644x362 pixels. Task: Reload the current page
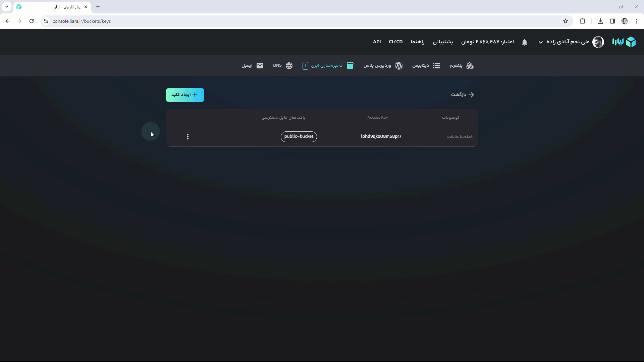32,21
